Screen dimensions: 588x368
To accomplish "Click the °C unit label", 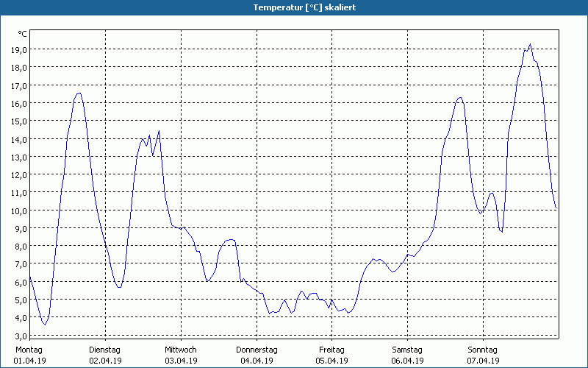I will pyautogui.click(x=23, y=34).
